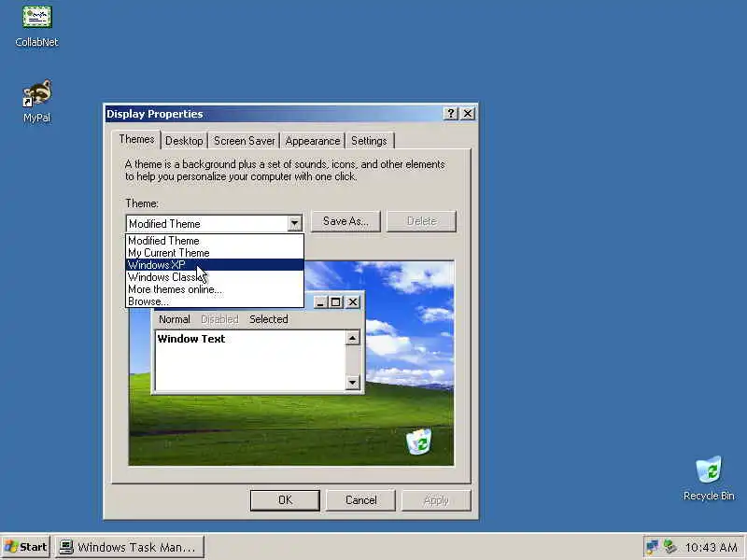
Task: Choose My Current Theme option
Action: (215, 253)
